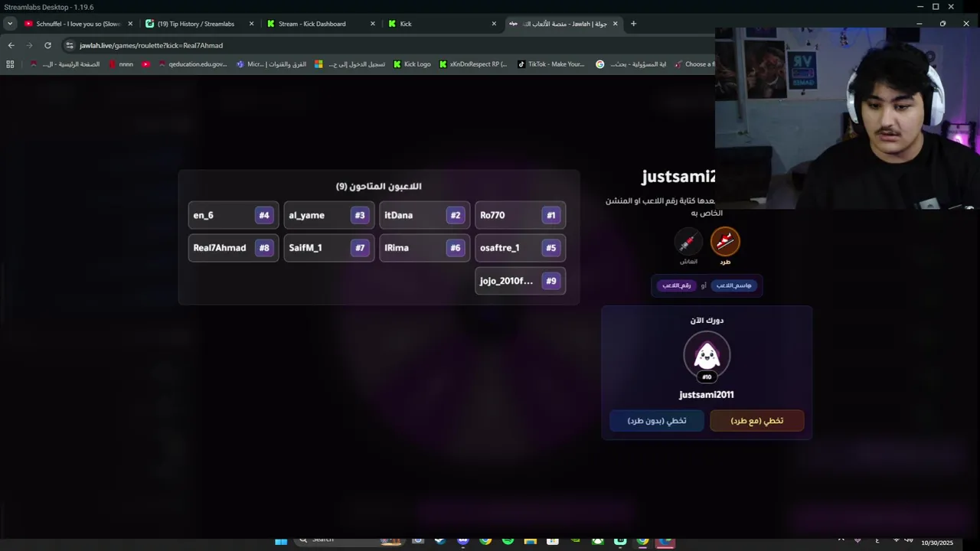Viewport: 980px width, 551px height.
Task: Close the Schnuffel YouTube tab
Action: 130,24
